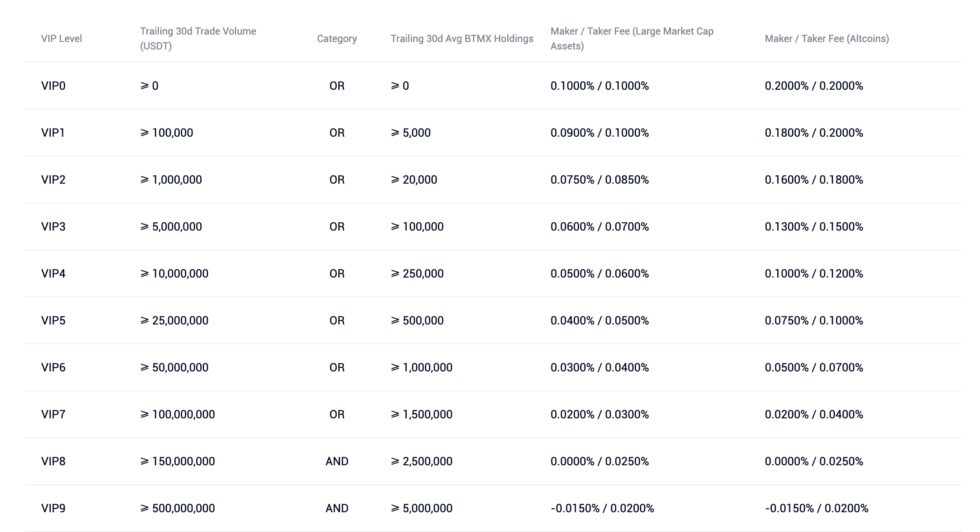Click the 0.0750% / 0.0850% fee cell

[600, 180]
